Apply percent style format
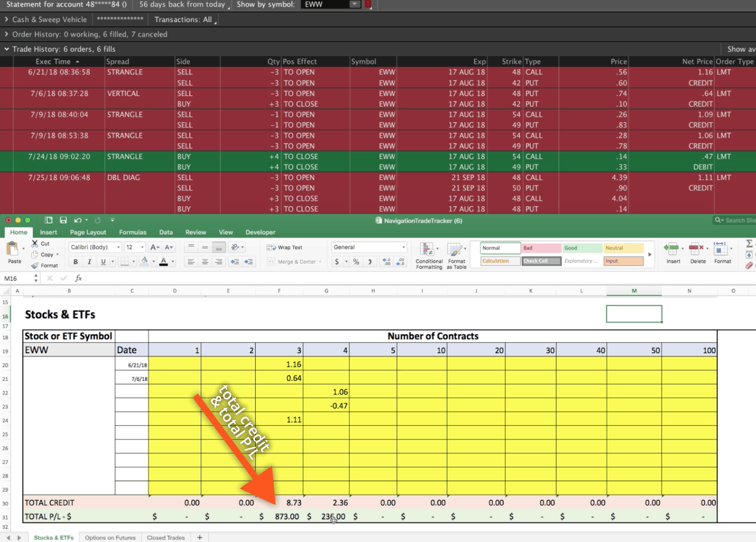 (356, 262)
